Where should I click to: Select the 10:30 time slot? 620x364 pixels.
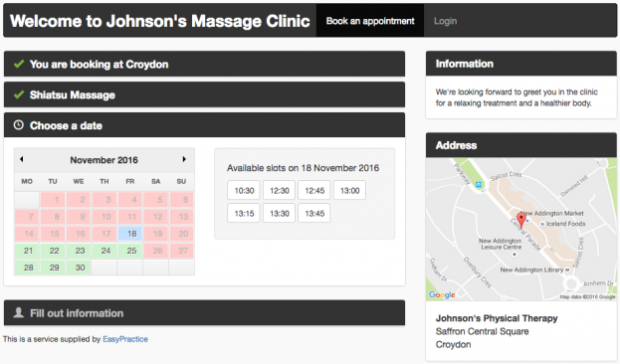[244, 191]
